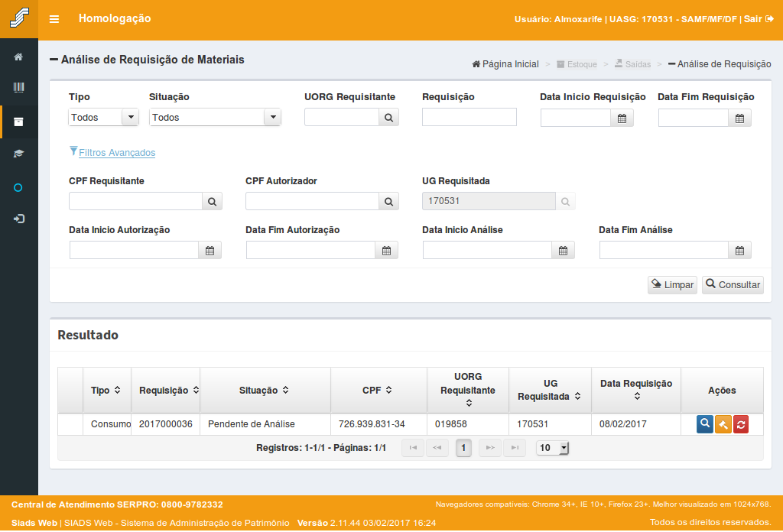The image size is (783, 532).
Task: Go to last results page
Action: pyautogui.click(x=515, y=448)
